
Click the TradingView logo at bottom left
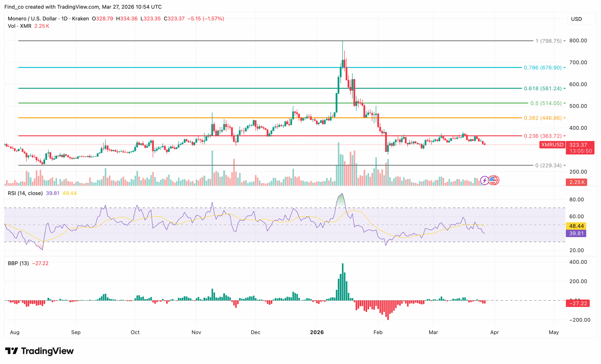coord(39,351)
